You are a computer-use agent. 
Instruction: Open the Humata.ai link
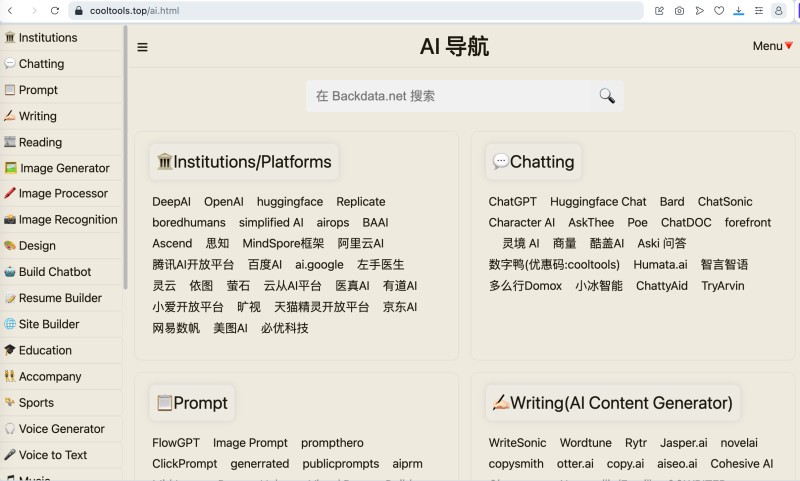[x=660, y=264]
